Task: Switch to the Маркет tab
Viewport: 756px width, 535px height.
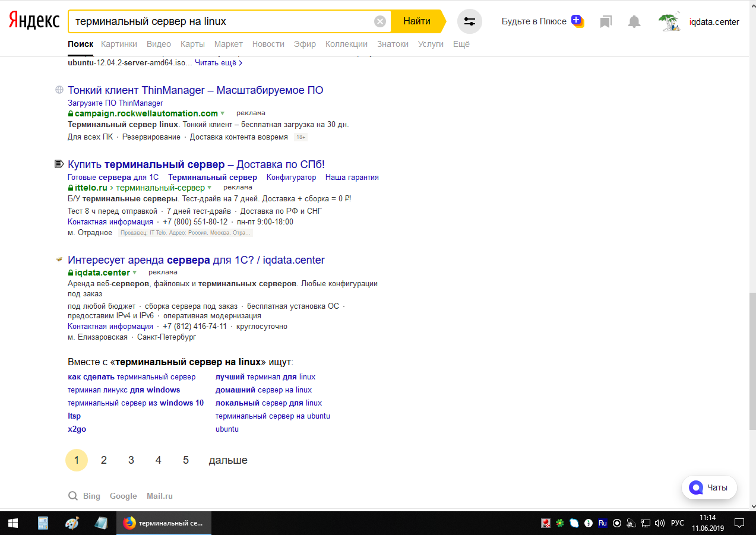Action: pyautogui.click(x=229, y=44)
